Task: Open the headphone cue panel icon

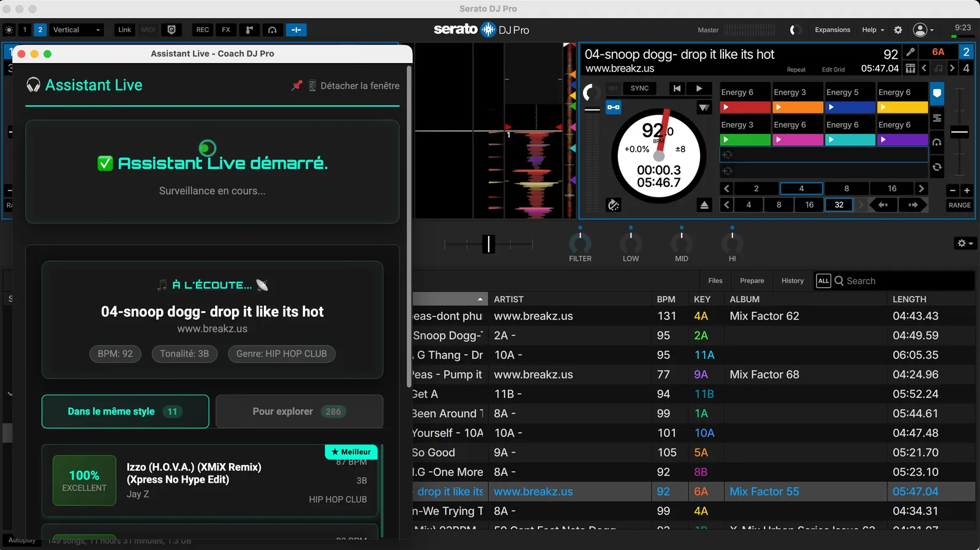Action: click(x=273, y=30)
